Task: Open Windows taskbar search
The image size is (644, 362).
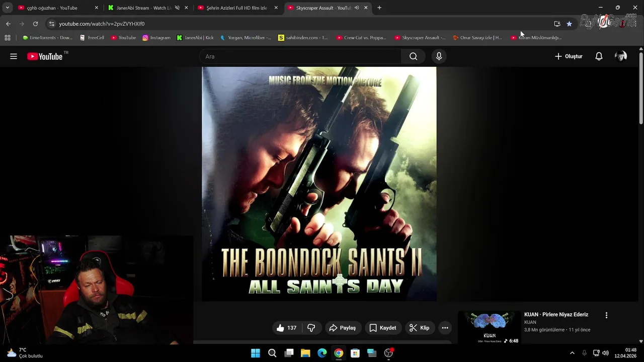Action: 272,353
